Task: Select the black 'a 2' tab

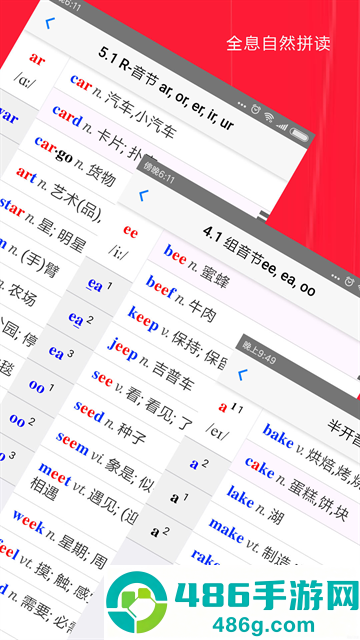Action: pos(160,531)
